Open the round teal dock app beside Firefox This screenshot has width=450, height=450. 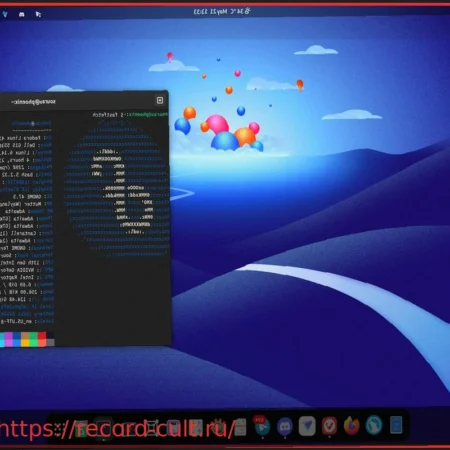(x=374, y=426)
